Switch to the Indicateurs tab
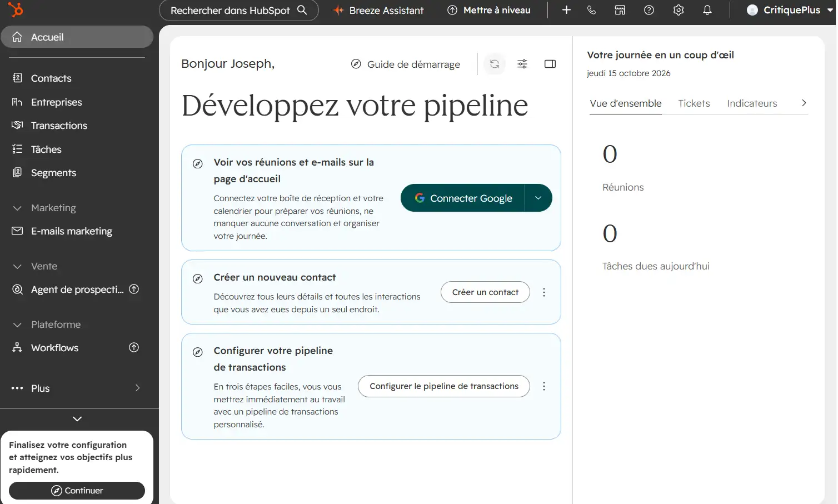Viewport: 838px width, 504px height. (752, 103)
